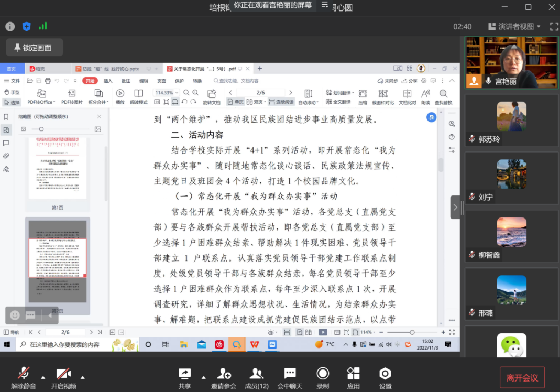The height and width of the screenshot is (392, 560).
Task: Toggle 解除静音 microphone button
Action: click(x=24, y=374)
